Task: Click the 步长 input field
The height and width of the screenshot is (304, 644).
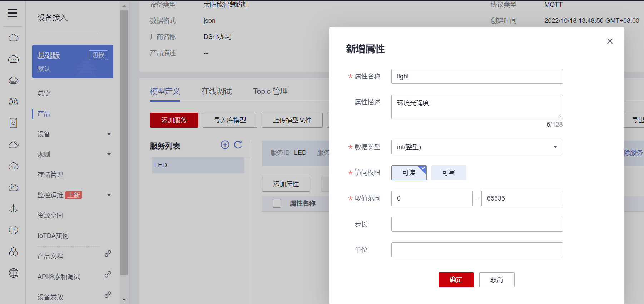Action: click(477, 224)
